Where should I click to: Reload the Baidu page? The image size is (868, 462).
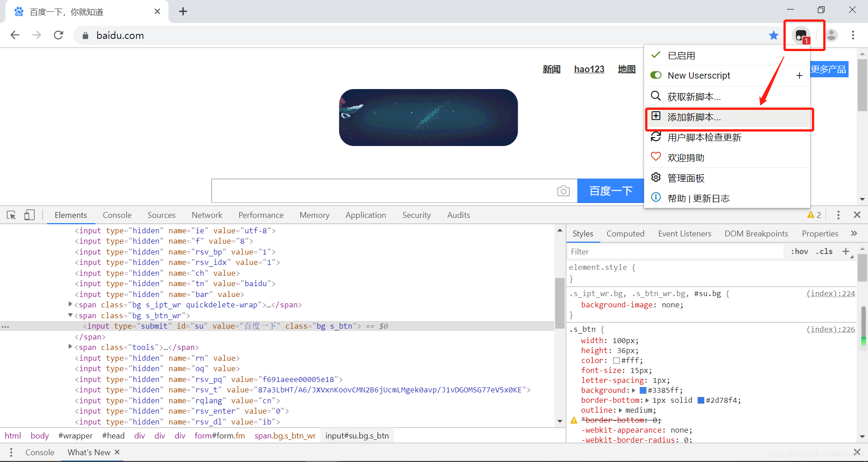click(x=58, y=35)
